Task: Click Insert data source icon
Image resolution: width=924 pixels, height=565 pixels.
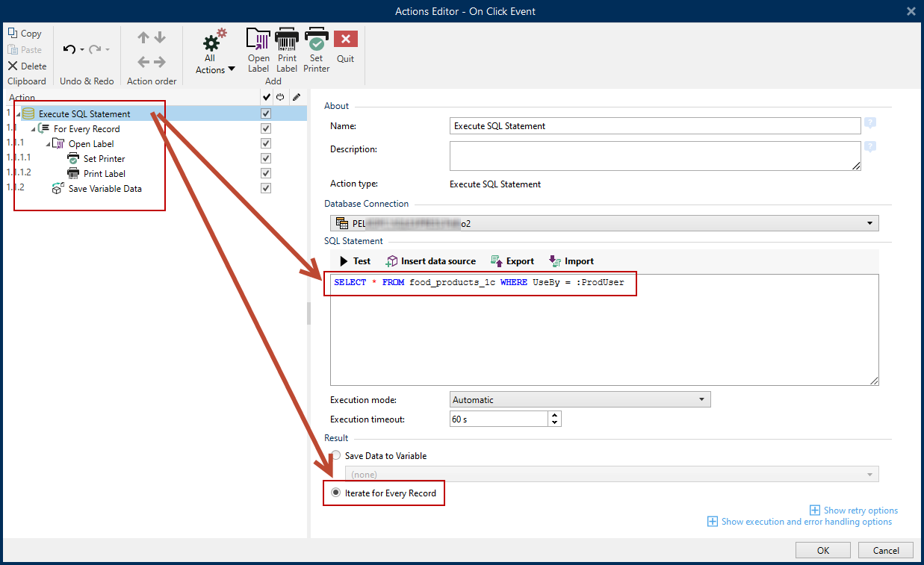Action: [392, 261]
